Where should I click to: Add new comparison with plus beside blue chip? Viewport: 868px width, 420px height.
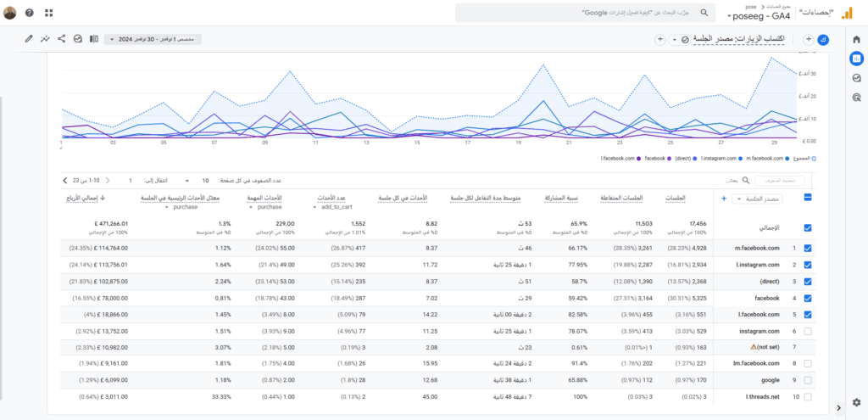(808, 39)
